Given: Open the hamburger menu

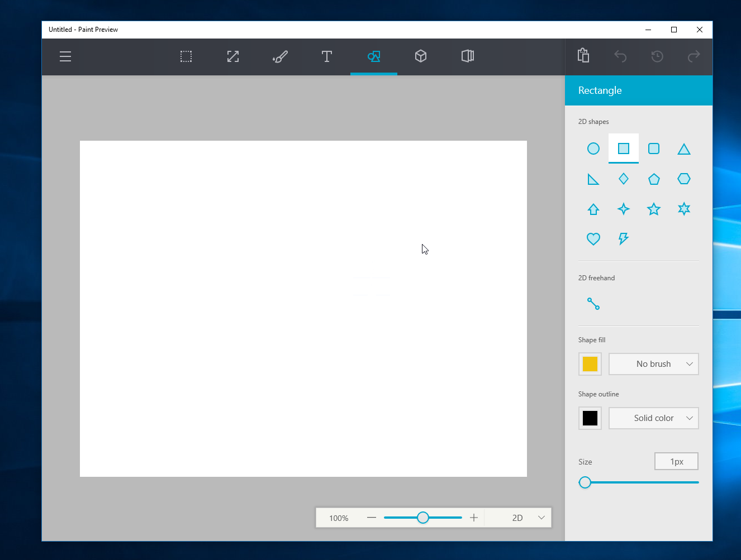Looking at the screenshot, I should click(65, 56).
